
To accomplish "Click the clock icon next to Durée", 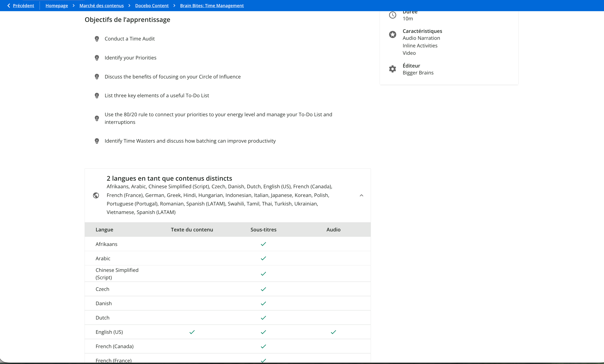I will [x=392, y=15].
